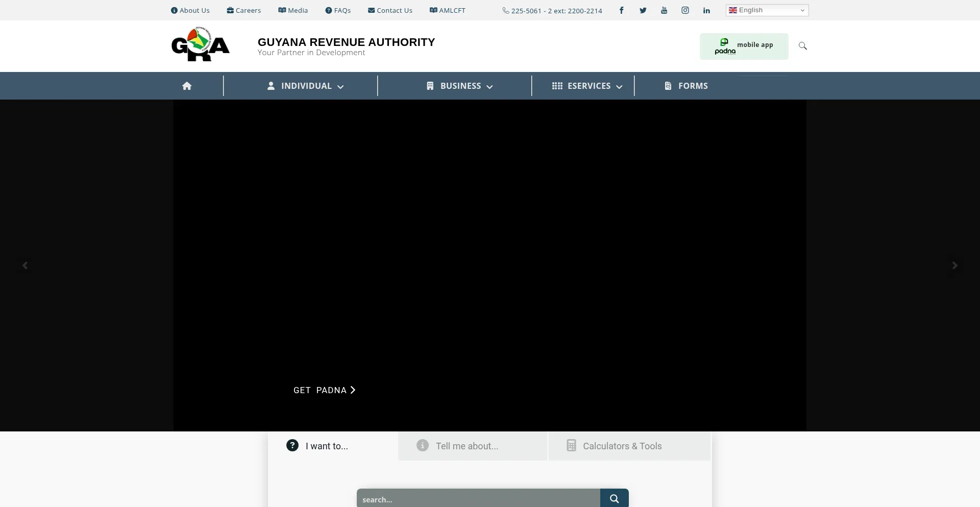The height and width of the screenshot is (507, 980).
Task: Expand the eServices menu
Action: (x=587, y=86)
